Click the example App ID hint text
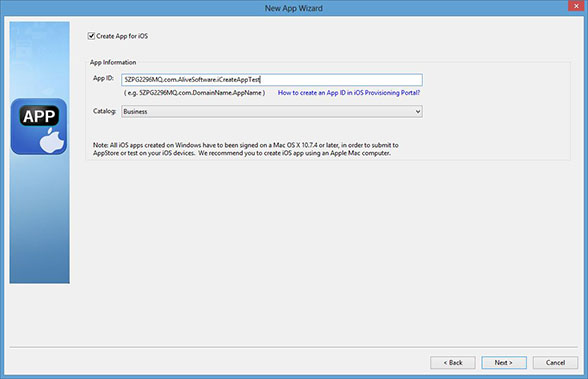 point(194,93)
